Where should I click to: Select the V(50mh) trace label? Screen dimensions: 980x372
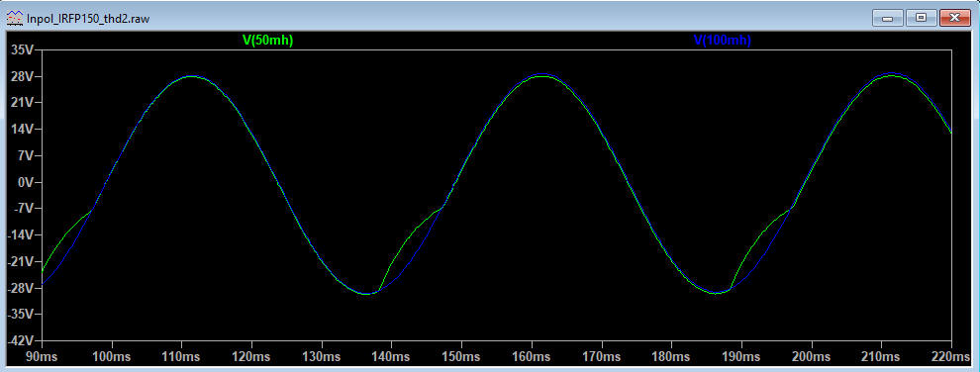tap(267, 41)
